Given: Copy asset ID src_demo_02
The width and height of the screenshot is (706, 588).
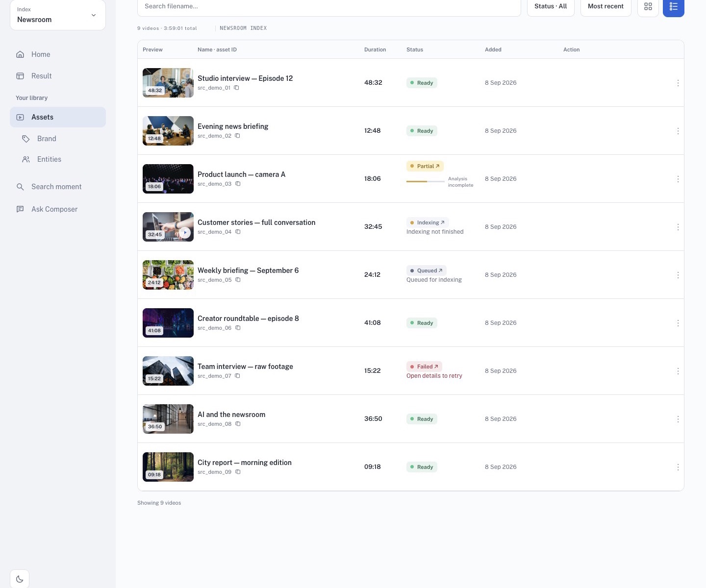Looking at the screenshot, I should (x=237, y=136).
